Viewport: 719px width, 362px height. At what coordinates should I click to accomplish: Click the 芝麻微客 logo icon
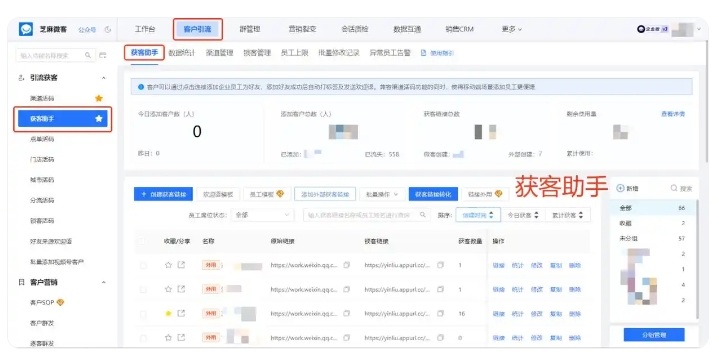click(26, 29)
